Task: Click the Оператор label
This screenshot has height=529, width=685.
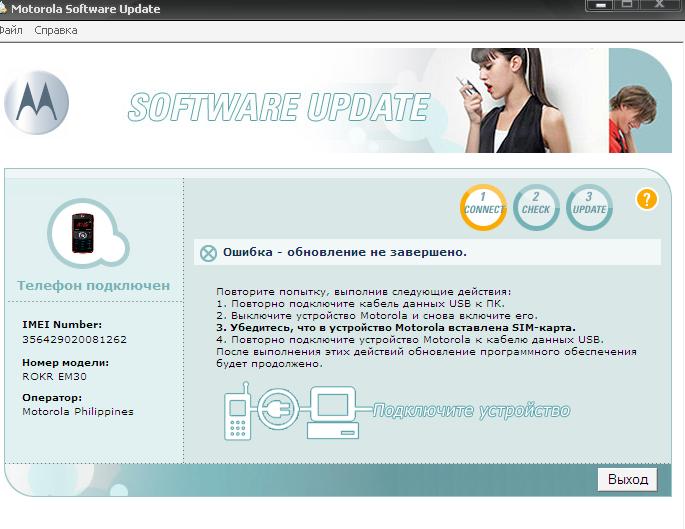Action: coord(52,398)
